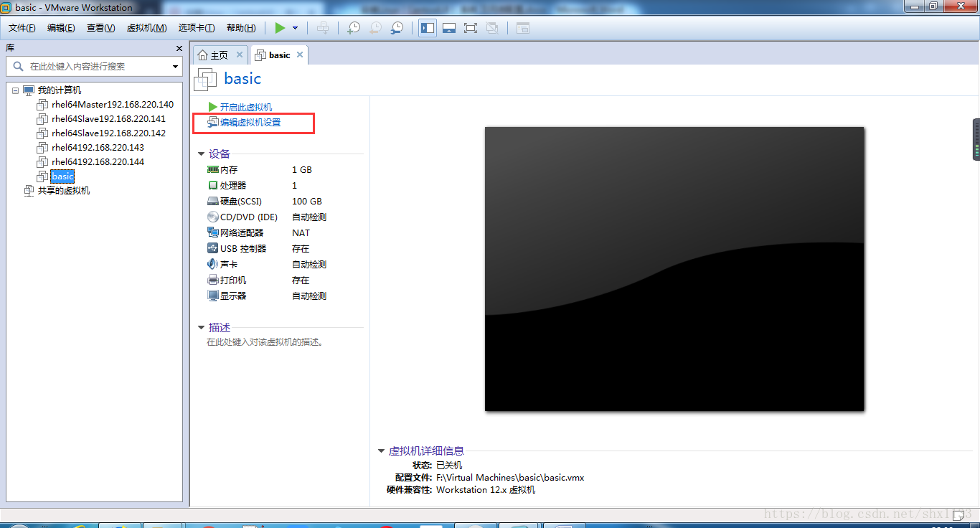Click the 硬盘(SCSI) hard disk icon
The width and height of the screenshot is (980, 528).
pyautogui.click(x=212, y=202)
